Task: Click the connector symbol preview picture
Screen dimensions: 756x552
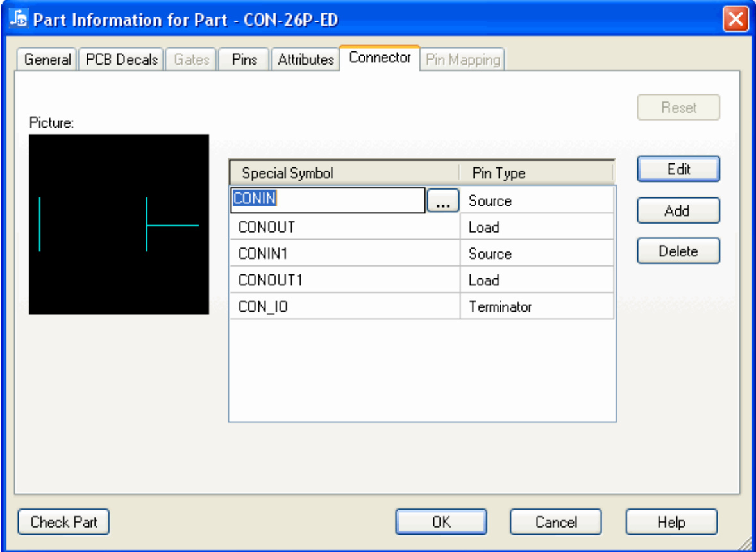Action: pyautogui.click(x=119, y=224)
